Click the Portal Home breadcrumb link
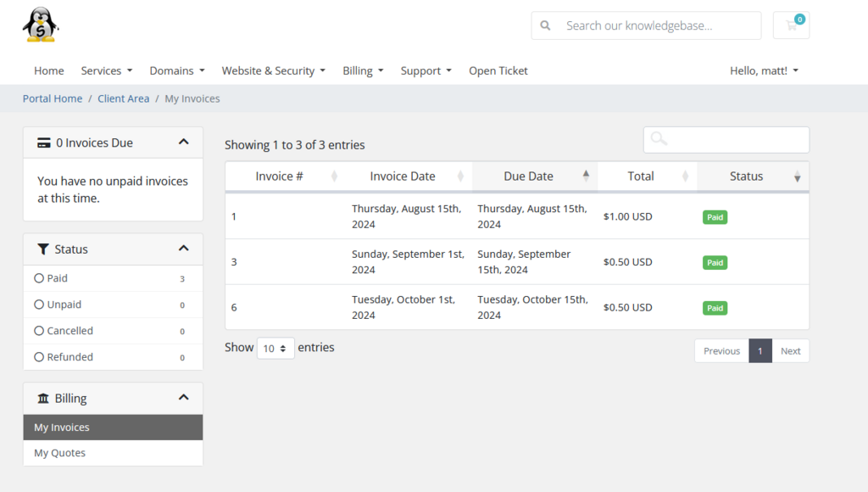Screen dimensions: 868x492 coord(53,98)
